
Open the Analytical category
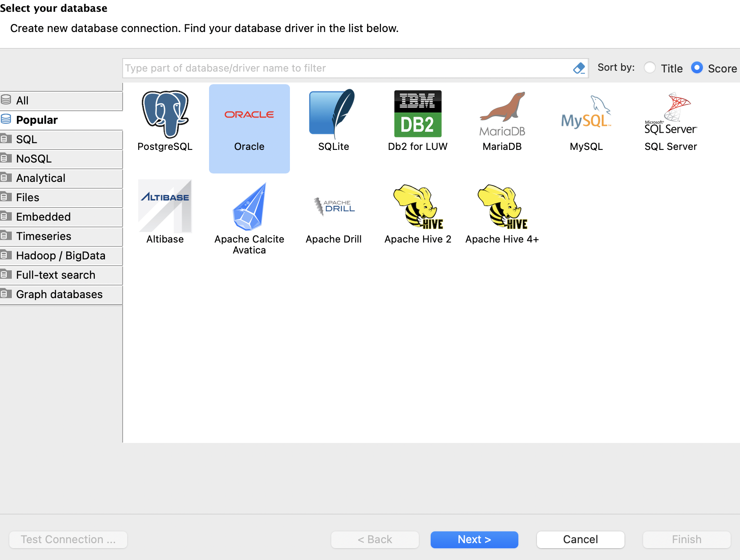click(x=61, y=178)
